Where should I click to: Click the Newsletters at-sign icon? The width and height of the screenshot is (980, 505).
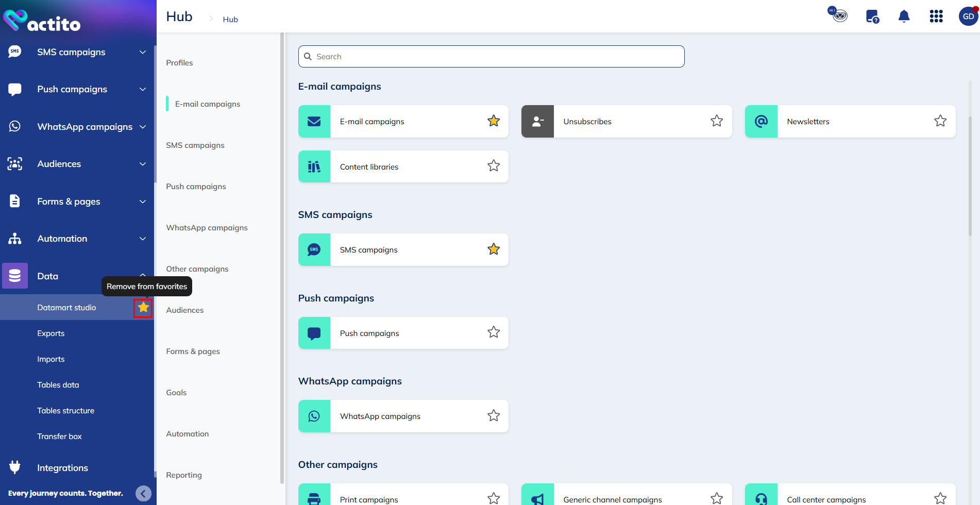(761, 122)
